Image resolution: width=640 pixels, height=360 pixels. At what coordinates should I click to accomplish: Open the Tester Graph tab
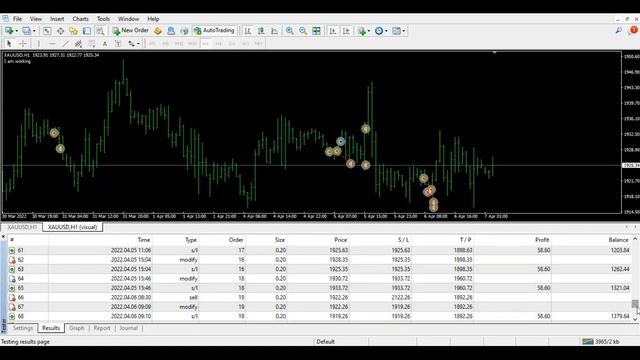point(76,328)
